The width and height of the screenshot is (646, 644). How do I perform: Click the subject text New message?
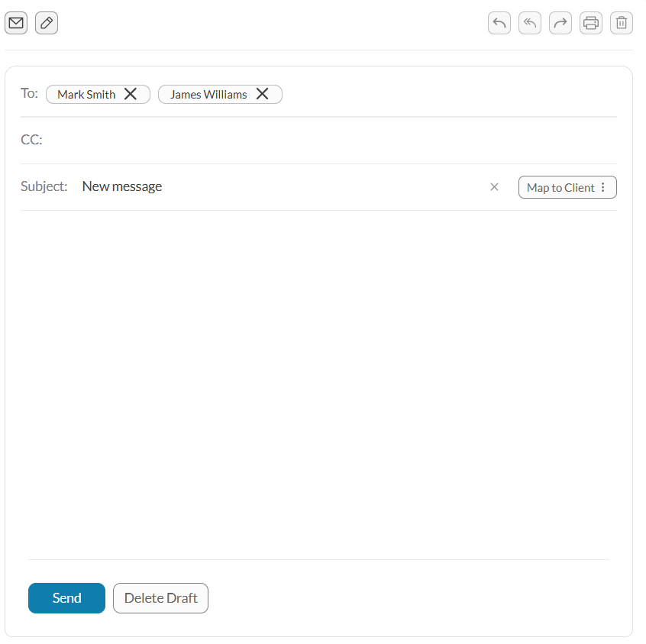coord(122,186)
